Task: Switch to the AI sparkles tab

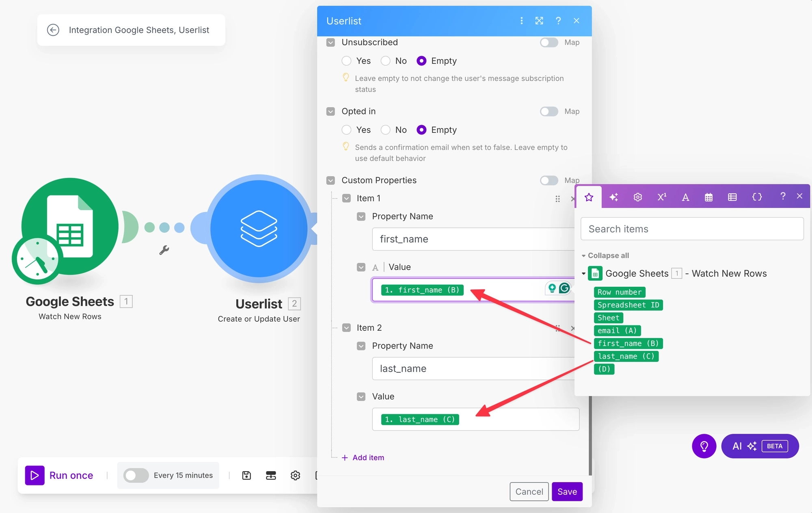Action: click(613, 197)
